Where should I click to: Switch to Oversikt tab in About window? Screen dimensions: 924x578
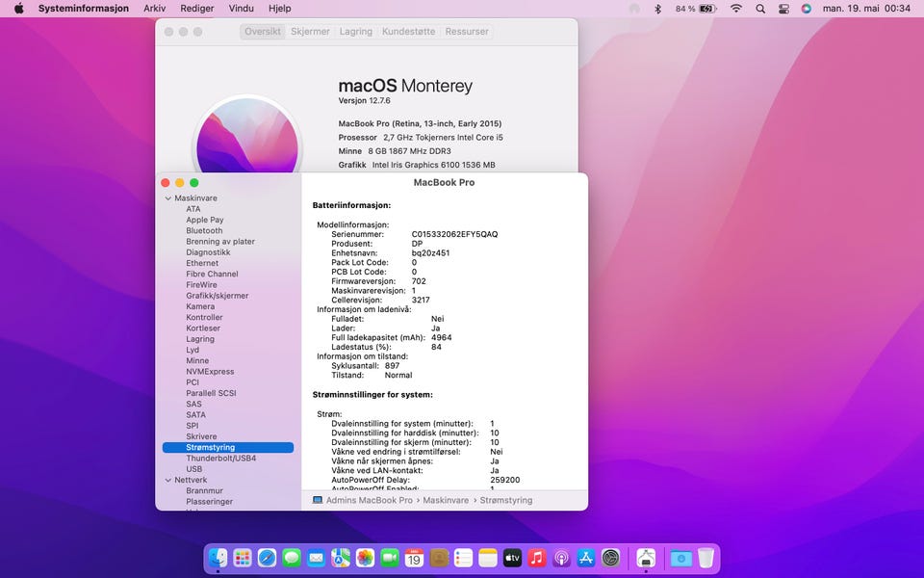pyautogui.click(x=263, y=32)
